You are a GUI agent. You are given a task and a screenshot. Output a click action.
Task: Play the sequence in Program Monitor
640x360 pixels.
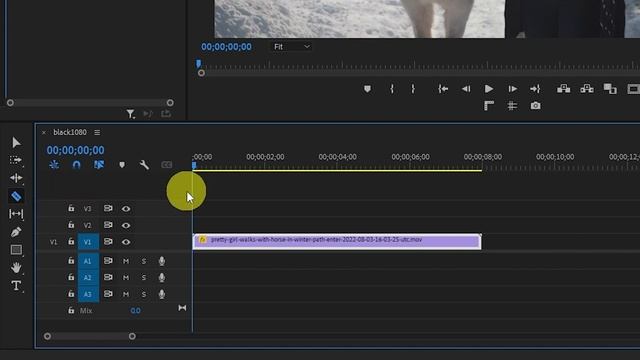(x=489, y=89)
